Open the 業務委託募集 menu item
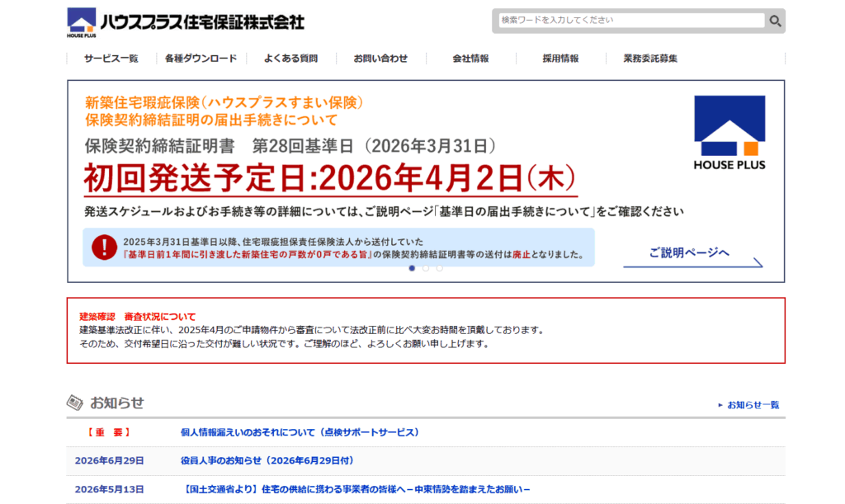Viewport: 845px width, 504px height. [650, 58]
